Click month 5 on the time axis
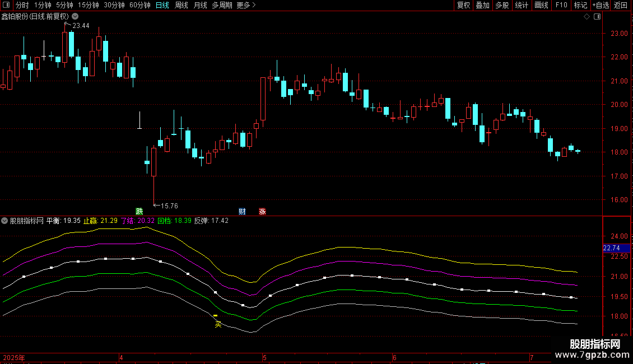 (x=264, y=357)
